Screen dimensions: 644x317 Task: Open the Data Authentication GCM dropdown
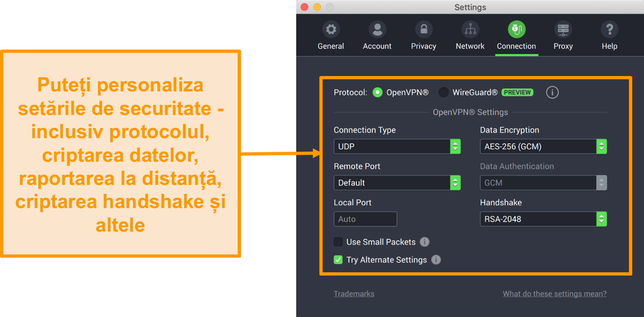pyautogui.click(x=543, y=183)
